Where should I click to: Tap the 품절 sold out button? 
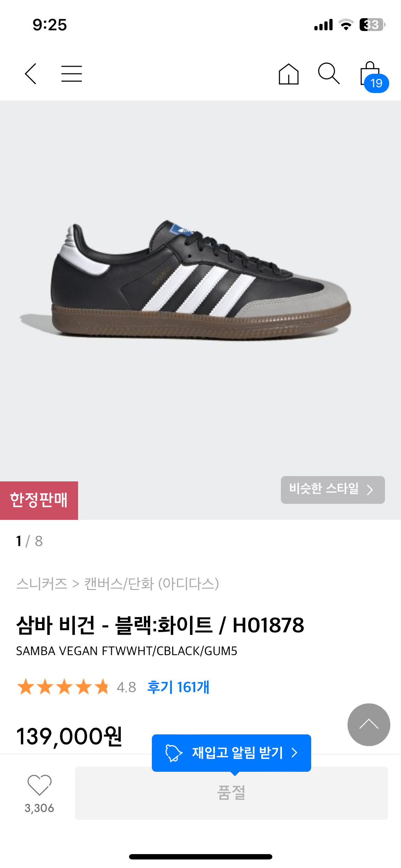pos(231,793)
